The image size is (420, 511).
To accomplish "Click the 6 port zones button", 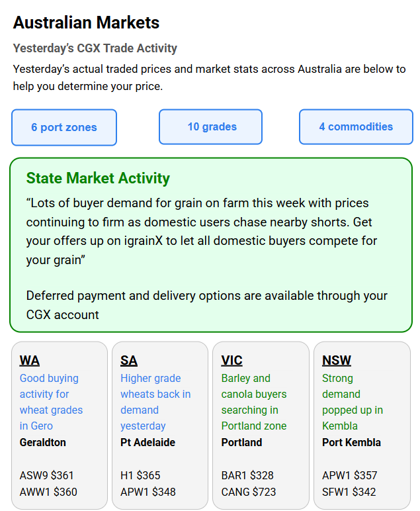I will tap(64, 127).
